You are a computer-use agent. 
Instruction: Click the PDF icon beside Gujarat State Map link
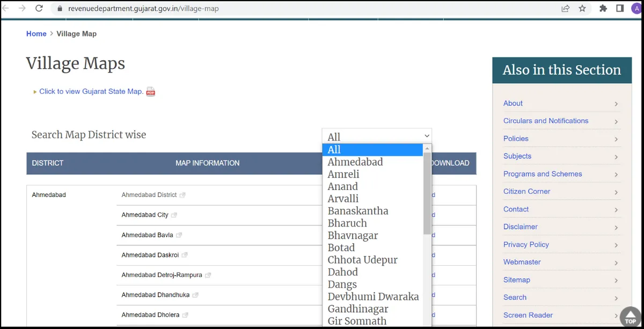click(150, 91)
